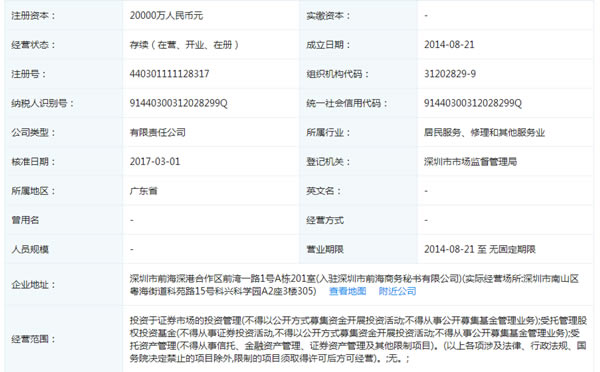This screenshot has width=600, height=372.
Task: Click the 经营范围 business scope text
Action: [x=358, y=339]
